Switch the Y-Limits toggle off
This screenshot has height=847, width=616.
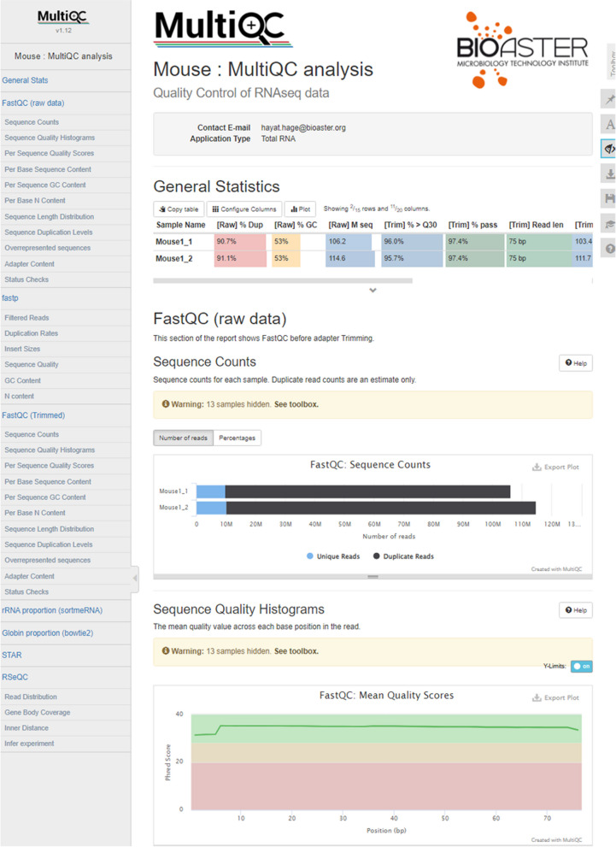[x=582, y=666]
